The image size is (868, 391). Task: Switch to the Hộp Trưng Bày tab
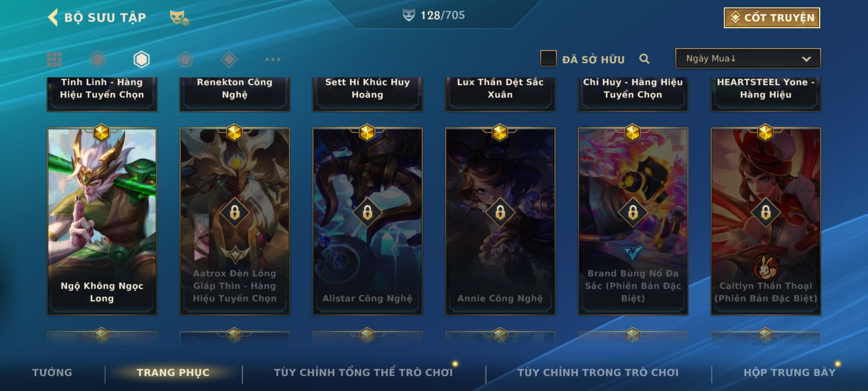coord(790,373)
